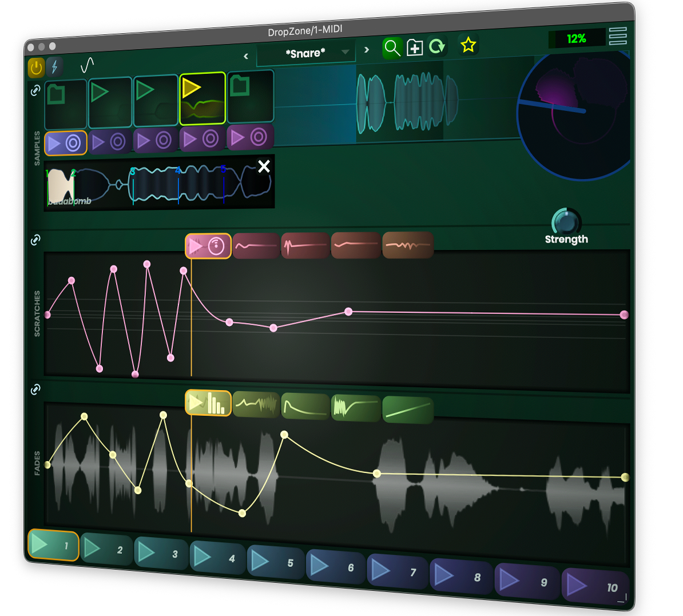Close the waveform slice editor with X
This screenshot has width=683, height=616.
click(264, 166)
